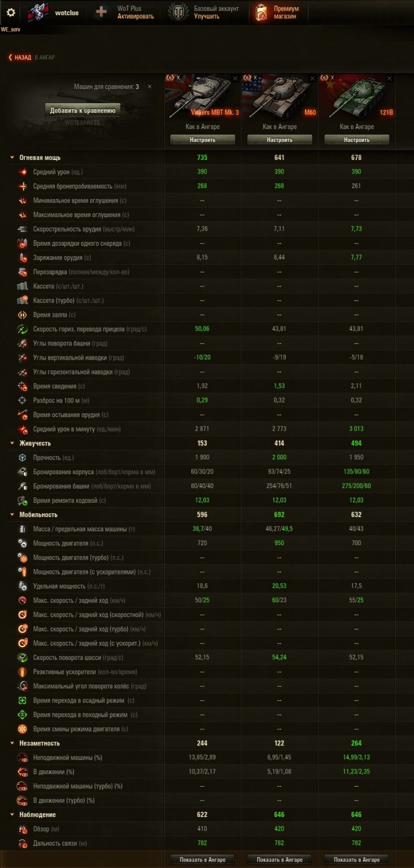Collapse the Живучесть section
The width and height of the screenshot is (414, 868).
[12, 444]
